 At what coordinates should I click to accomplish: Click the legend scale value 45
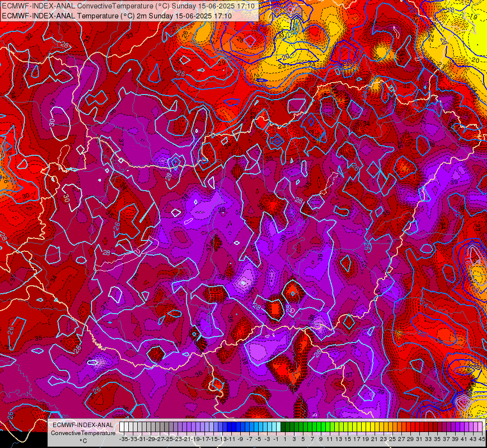coord(482,439)
